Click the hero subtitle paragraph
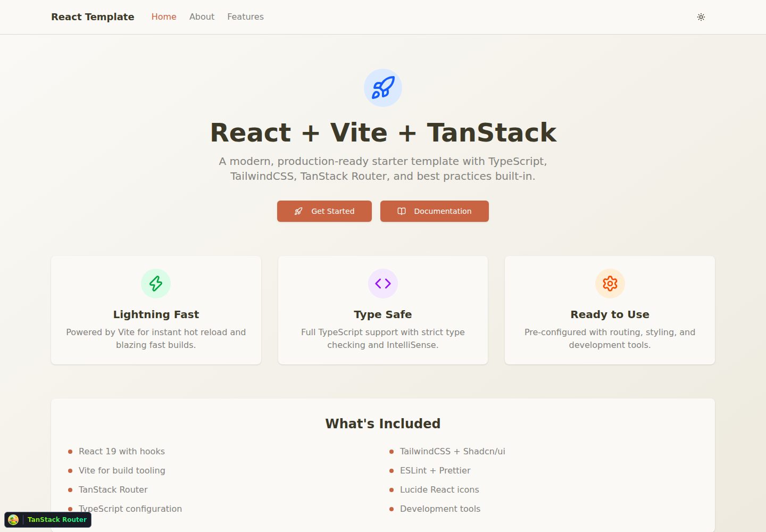Screen dimensions: 766x532 tap(383, 169)
